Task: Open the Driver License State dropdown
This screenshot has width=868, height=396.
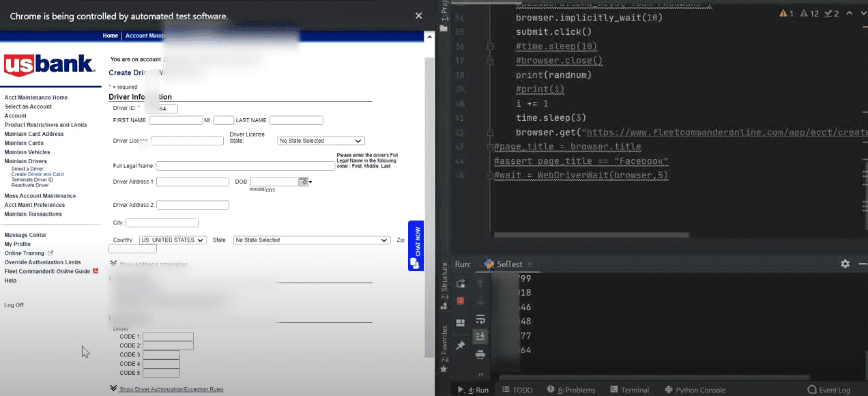Action: pos(321,141)
